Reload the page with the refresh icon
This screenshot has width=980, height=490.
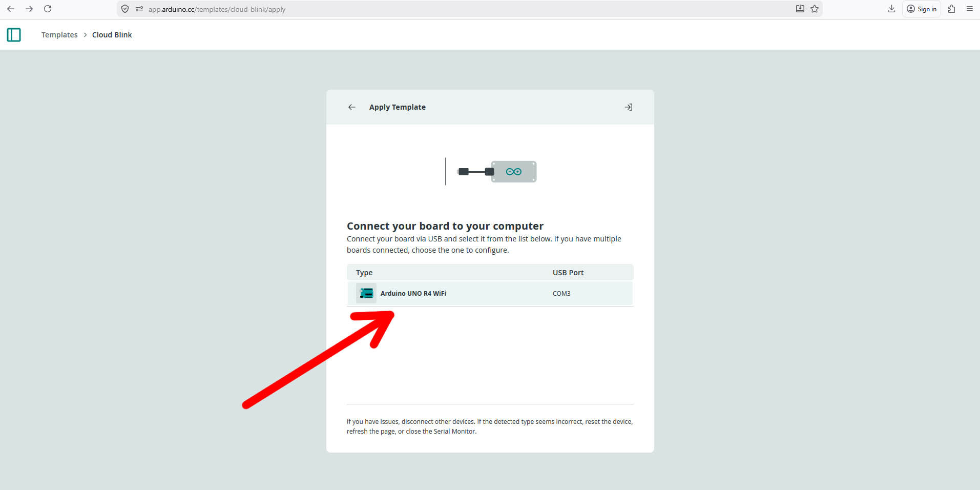coord(48,9)
